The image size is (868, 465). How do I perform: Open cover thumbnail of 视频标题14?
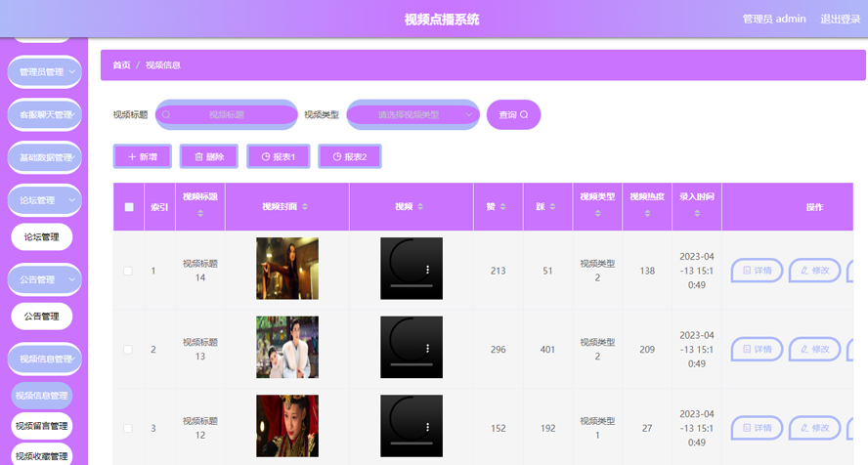click(287, 269)
